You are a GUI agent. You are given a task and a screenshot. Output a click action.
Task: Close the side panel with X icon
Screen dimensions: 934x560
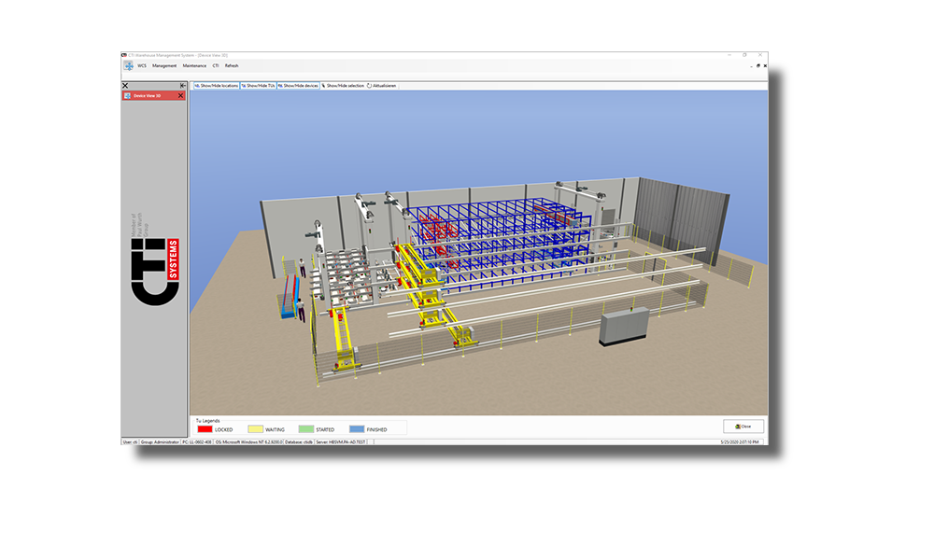click(125, 86)
